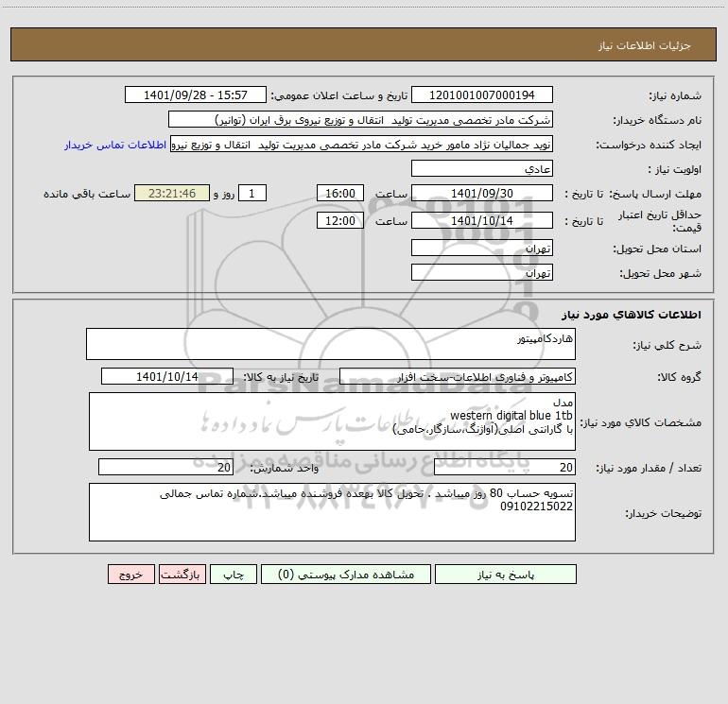The height and width of the screenshot is (704, 728).
Task: Click the 'شرح کلی نیاز:' label
Action: click(x=667, y=345)
